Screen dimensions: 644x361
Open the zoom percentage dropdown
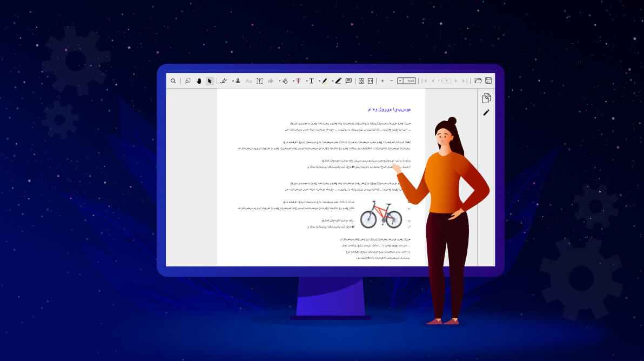[400, 81]
